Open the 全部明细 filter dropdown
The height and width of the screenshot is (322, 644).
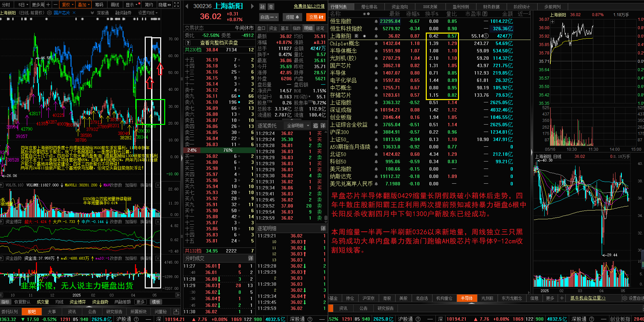(x=297, y=126)
